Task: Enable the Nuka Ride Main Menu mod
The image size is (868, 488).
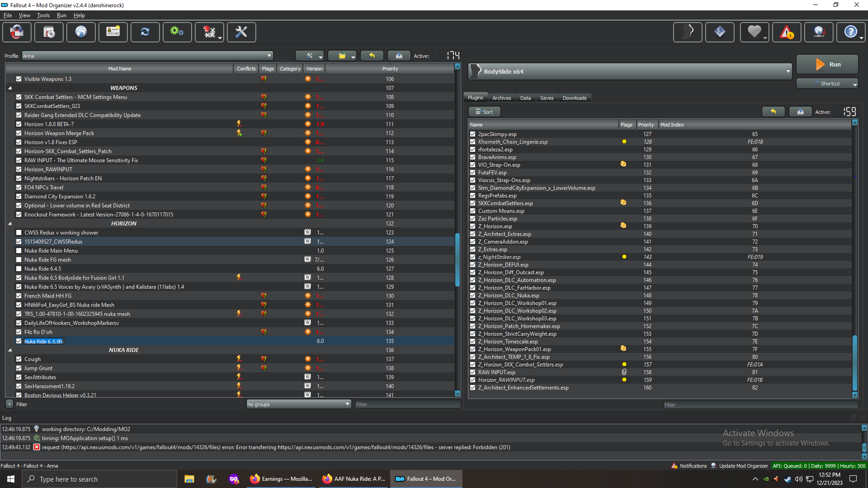Action: tap(19, 250)
